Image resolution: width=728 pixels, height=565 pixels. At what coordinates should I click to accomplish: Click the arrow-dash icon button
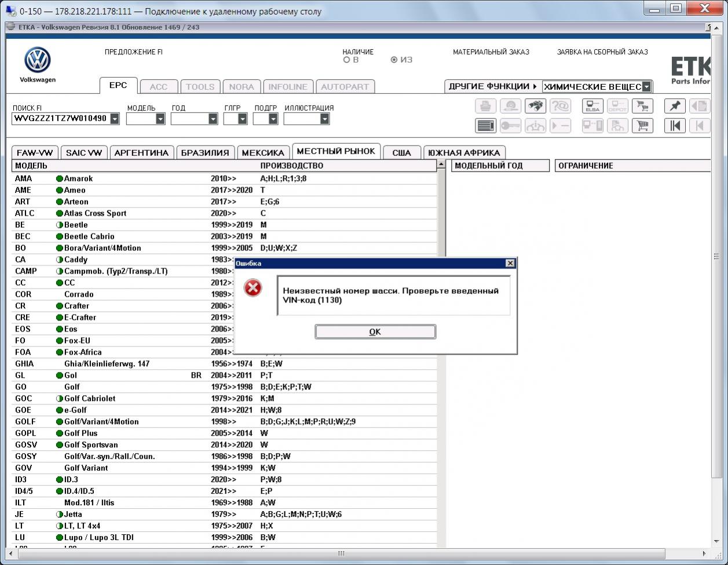(x=560, y=125)
